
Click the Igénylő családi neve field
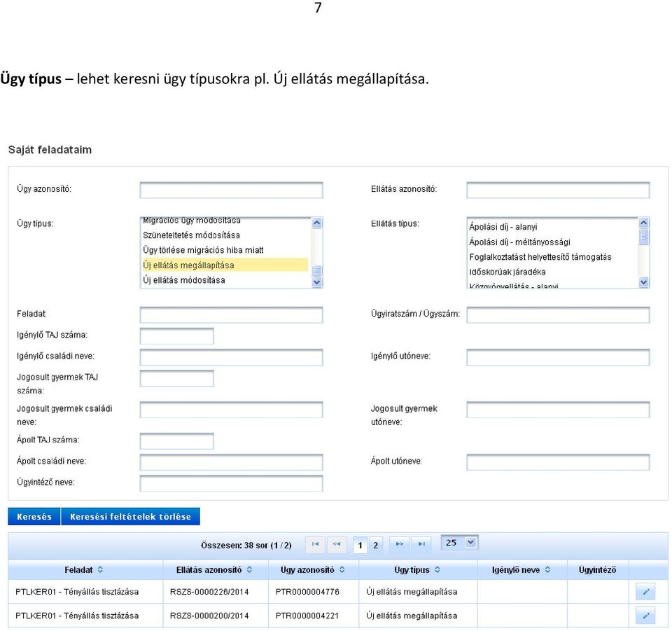pos(232,357)
